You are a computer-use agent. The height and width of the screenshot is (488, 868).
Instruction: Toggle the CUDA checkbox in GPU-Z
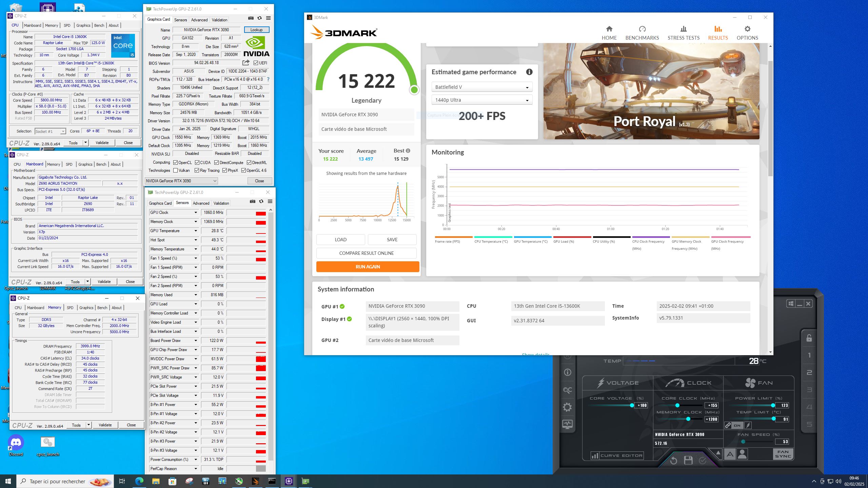click(x=197, y=163)
